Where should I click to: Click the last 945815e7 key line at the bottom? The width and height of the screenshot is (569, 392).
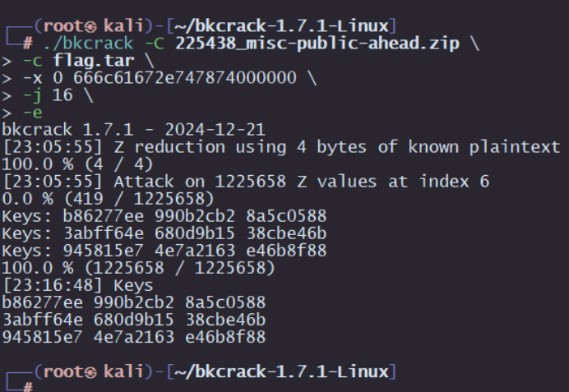click(134, 336)
